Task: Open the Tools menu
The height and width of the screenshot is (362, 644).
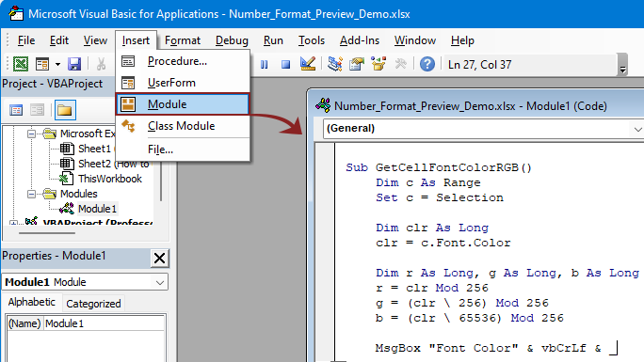Action: (x=312, y=40)
